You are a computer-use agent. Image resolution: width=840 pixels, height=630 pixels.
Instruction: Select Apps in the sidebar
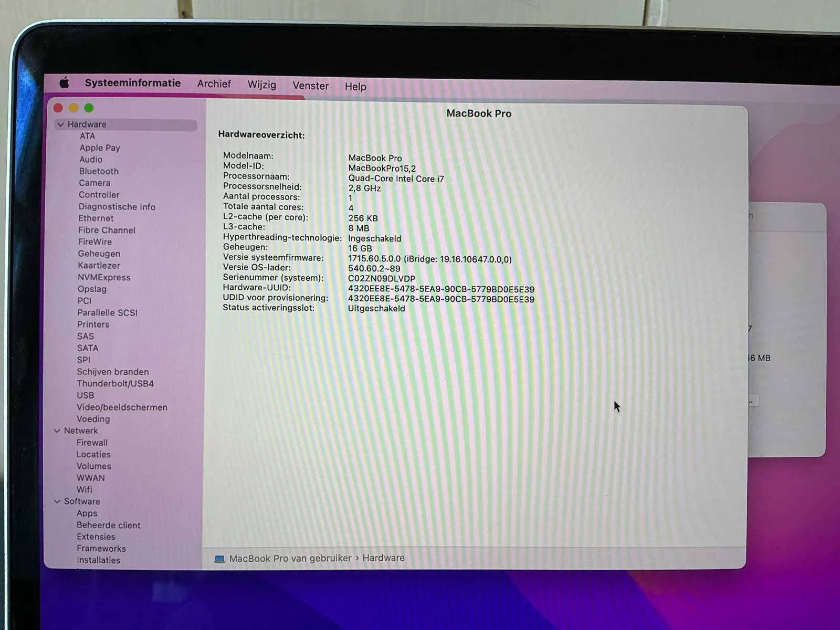[87, 513]
